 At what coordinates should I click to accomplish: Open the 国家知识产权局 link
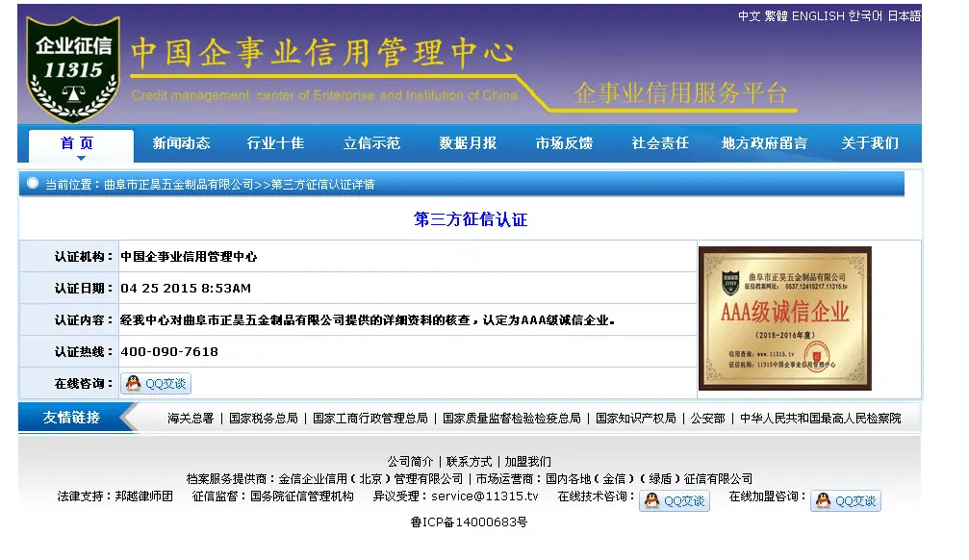[636, 419]
